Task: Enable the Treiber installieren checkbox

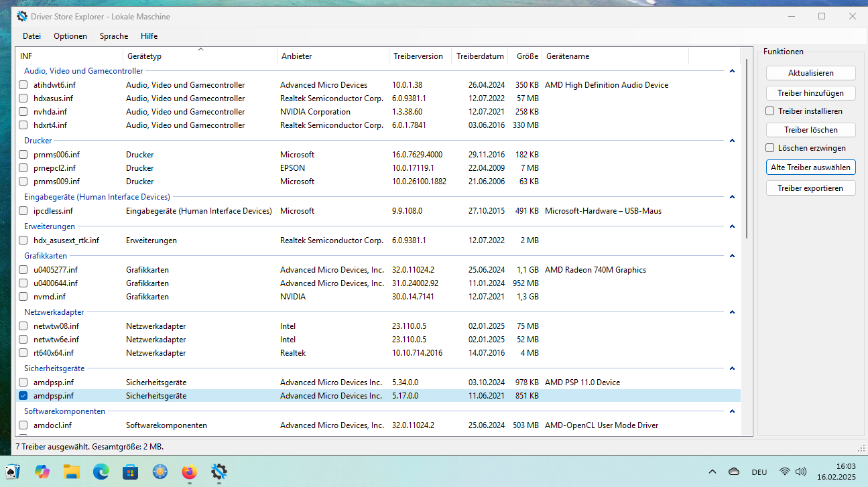Action: point(770,111)
